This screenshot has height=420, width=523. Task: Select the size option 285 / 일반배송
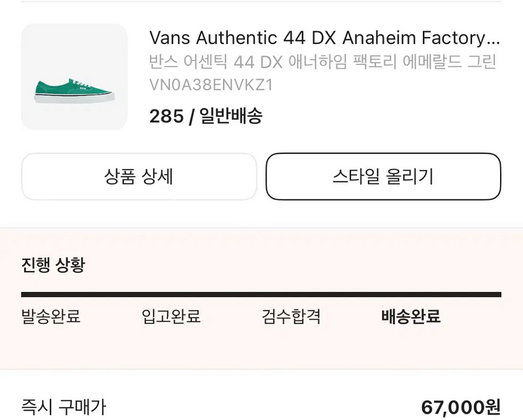tap(207, 116)
